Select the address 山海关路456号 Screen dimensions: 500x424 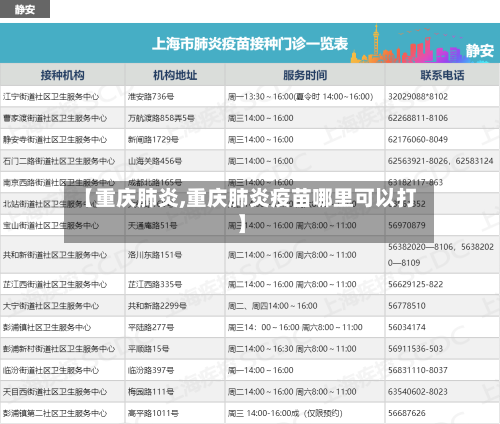(155, 161)
